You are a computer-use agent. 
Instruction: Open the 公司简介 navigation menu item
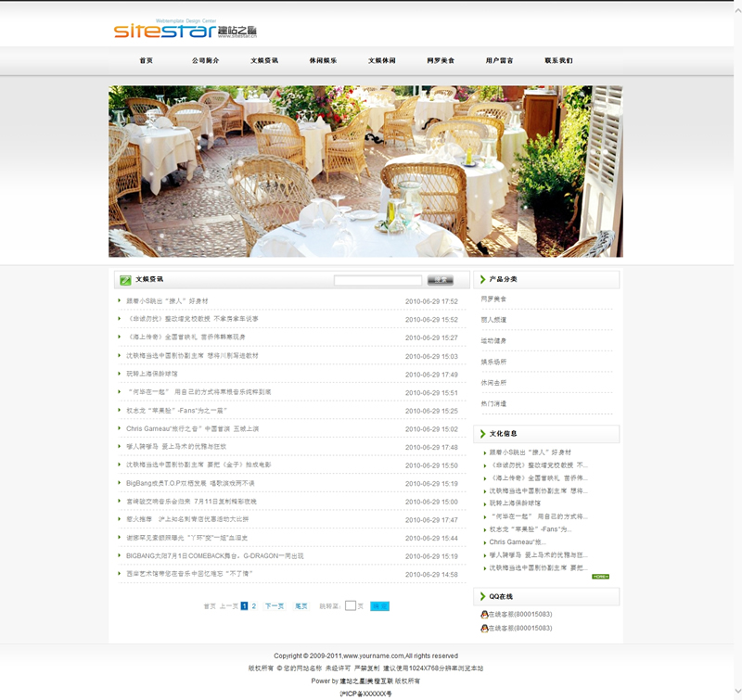click(x=205, y=60)
